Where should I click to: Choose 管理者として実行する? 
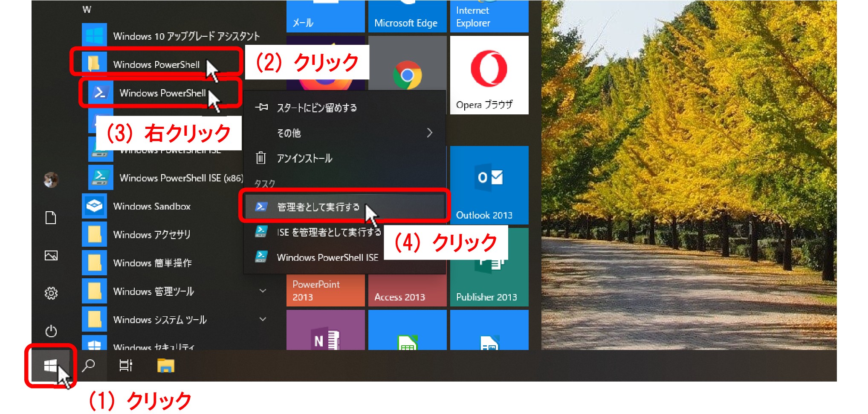tap(344, 207)
